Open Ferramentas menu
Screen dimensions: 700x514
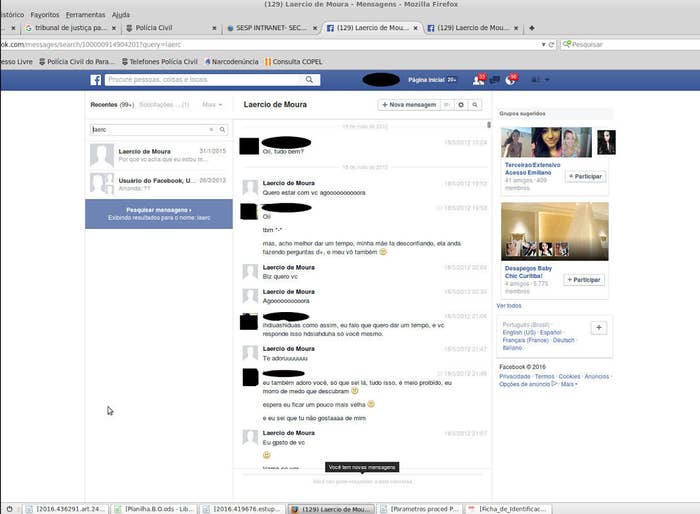85,15
